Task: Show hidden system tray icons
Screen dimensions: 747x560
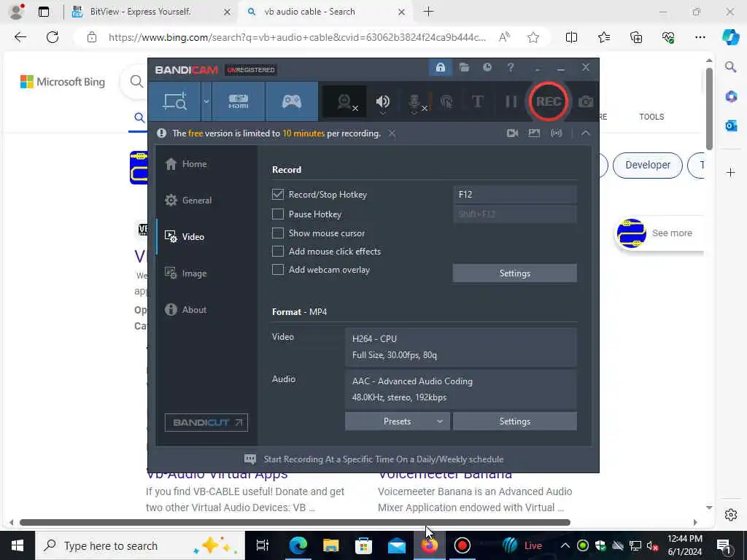Action: coord(565,545)
